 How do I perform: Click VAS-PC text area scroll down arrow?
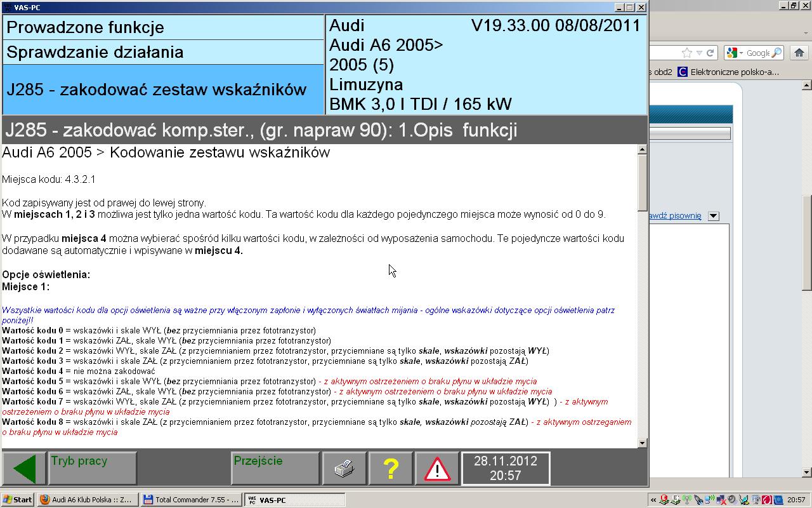tap(642, 443)
